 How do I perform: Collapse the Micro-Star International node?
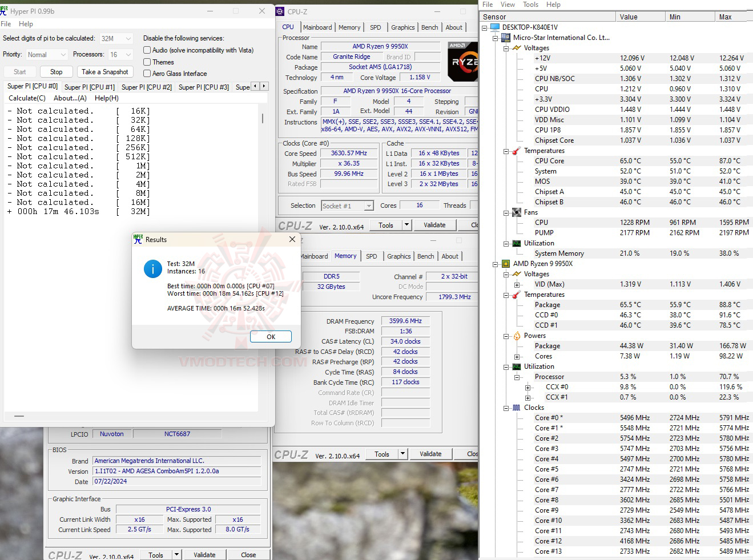click(x=495, y=38)
